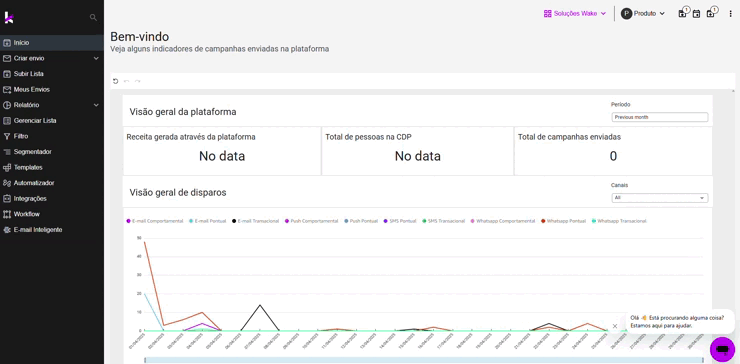This screenshot has height=364, width=740.
Task: Click the Integrações icon in sidebar
Action: click(7, 199)
